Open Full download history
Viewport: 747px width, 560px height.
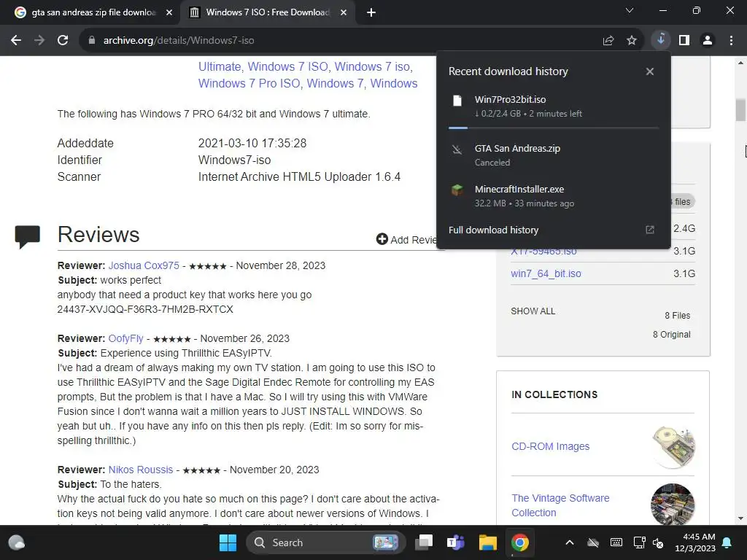click(x=494, y=230)
